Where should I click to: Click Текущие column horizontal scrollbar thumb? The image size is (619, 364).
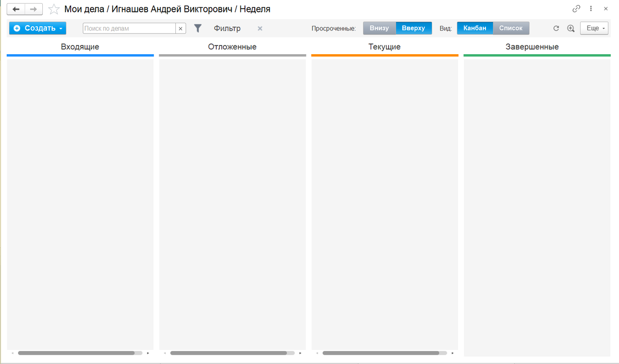pyautogui.click(x=381, y=353)
